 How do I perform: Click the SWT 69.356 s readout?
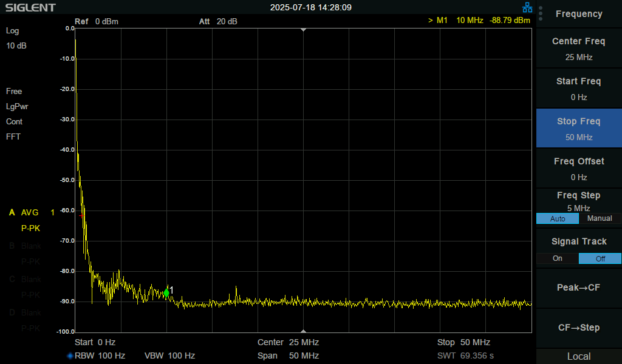pyautogui.click(x=465, y=356)
